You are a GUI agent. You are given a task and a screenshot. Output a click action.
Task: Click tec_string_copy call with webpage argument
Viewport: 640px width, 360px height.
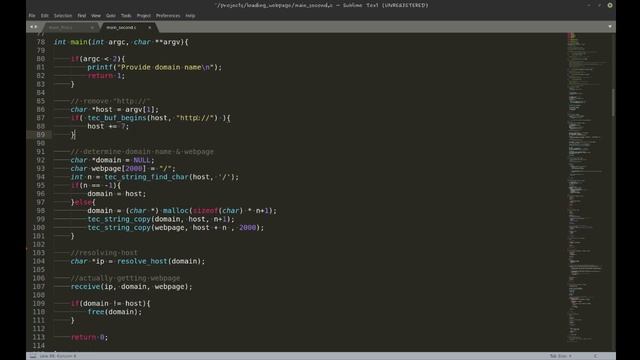[x=176, y=228]
